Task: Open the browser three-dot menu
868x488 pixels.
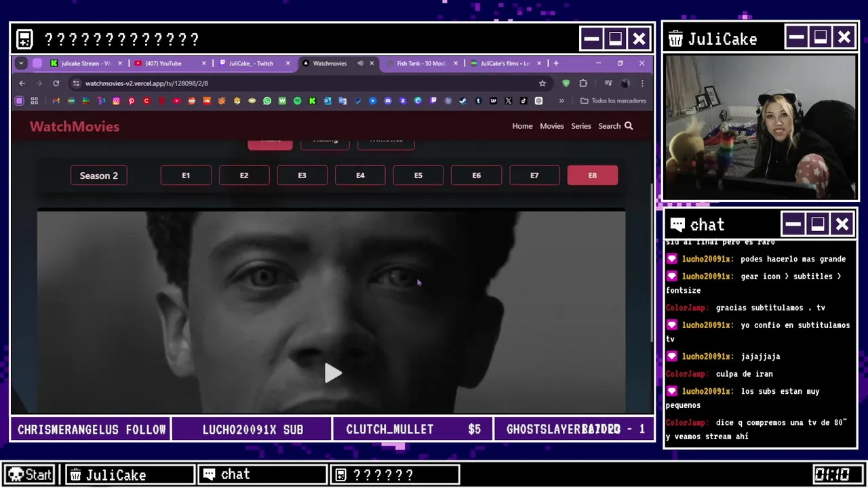Action: [642, 83]
